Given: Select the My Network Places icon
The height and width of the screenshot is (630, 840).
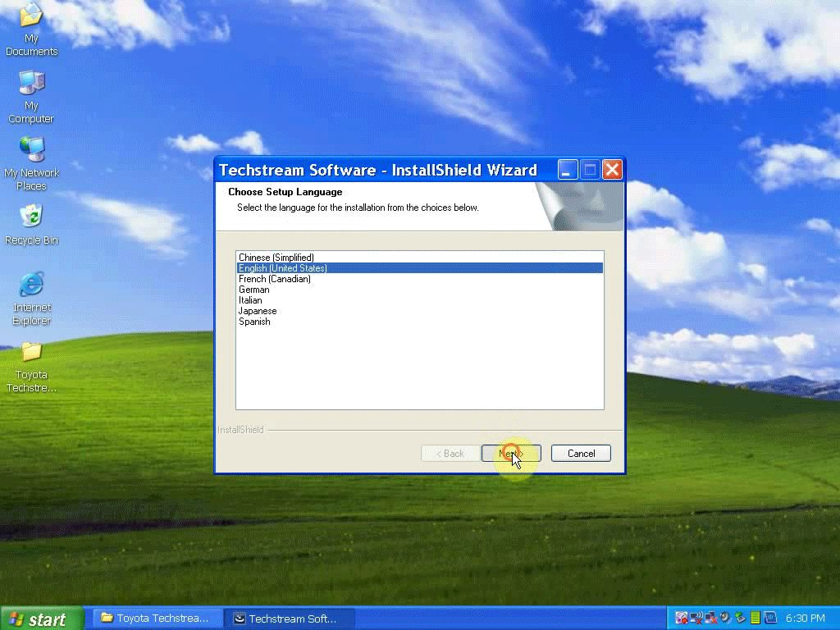Looking at the screenshot, I should point(31,164).
